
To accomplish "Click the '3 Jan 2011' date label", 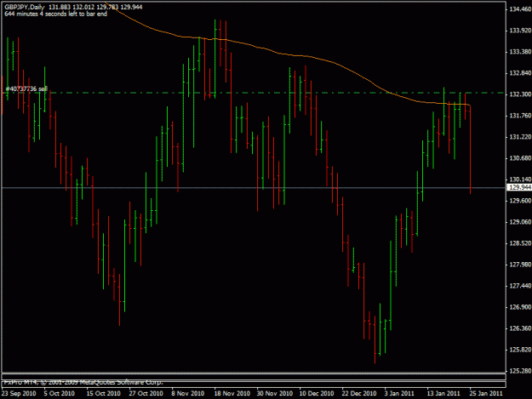I will click(x=399, y=393).
